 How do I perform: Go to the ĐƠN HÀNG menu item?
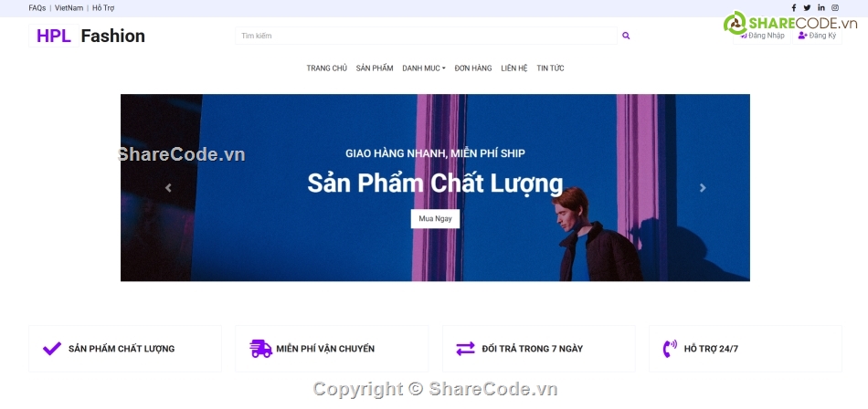click(473, 68)
